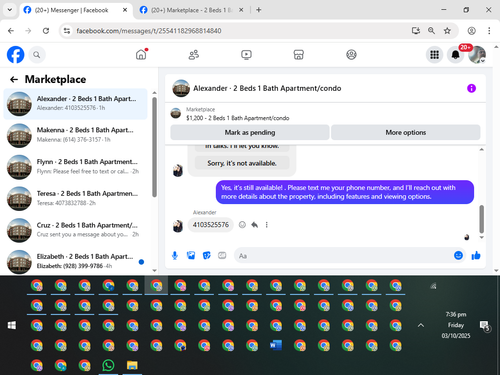Open the Video (Watch) icon
This screenshot has width=500, height=375.
tap(246, 54)
